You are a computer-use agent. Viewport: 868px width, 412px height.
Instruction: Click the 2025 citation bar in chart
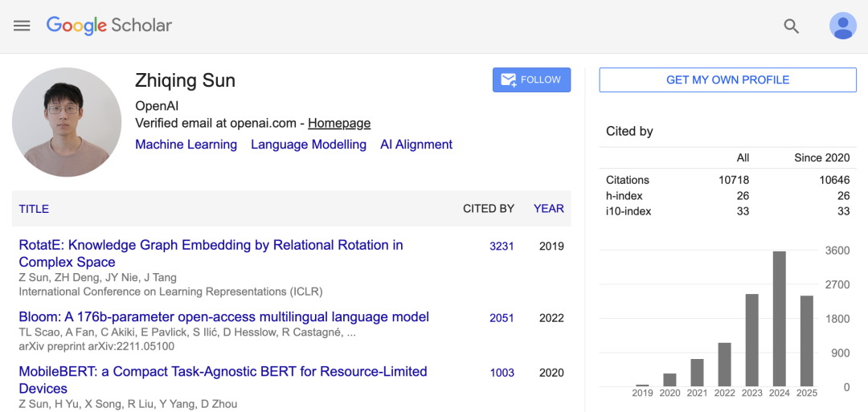point(807,341)
